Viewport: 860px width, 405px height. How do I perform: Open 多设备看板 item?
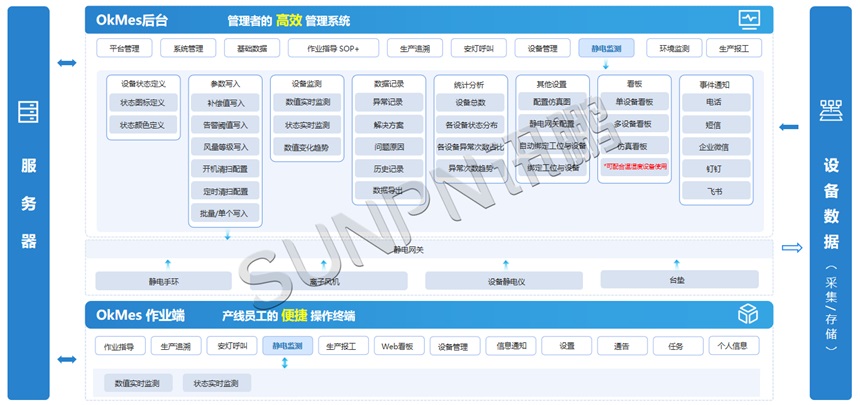tap(634, 123)
